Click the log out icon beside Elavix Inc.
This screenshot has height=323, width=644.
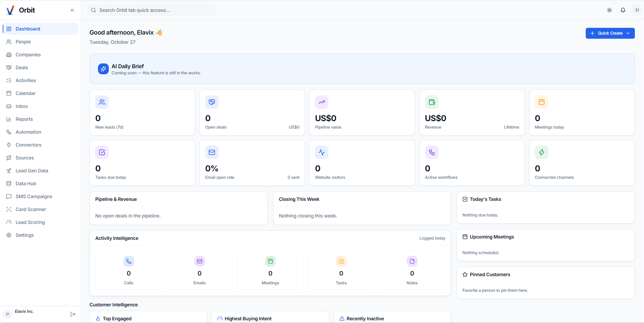[x=73, y=314]
